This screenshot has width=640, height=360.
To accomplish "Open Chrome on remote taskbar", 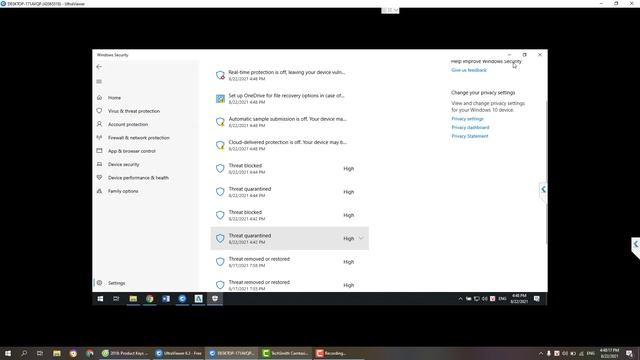I will coord(150,299).
